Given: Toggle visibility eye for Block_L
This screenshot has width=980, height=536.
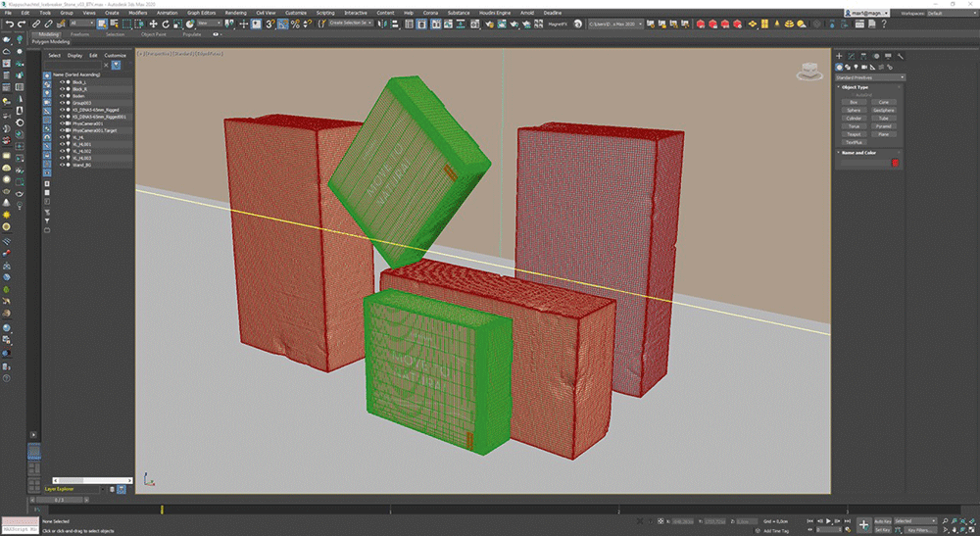Looking at the screenshot, I should [62, 82].
